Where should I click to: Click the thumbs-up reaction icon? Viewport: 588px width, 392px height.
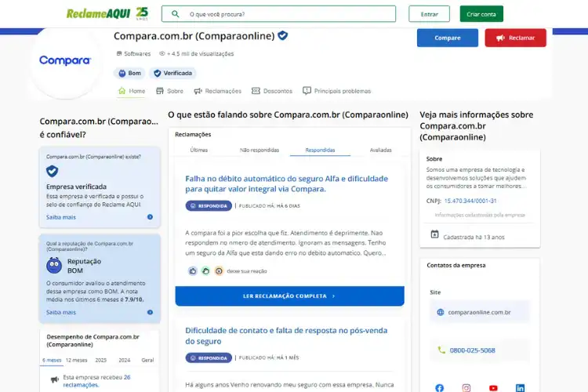[x=193, y=270]
